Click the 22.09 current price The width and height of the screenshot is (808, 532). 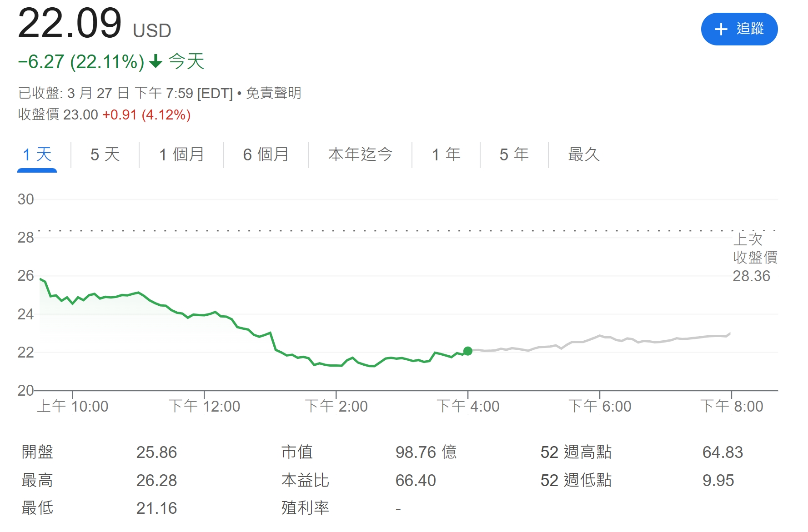coord(70,24)
